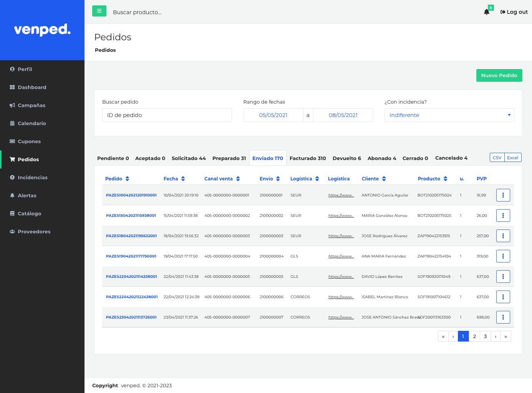Open actions menu for JOSE Rodríguez Álvarez order
This screenshot has height=393, width=532.
(503, 236)
